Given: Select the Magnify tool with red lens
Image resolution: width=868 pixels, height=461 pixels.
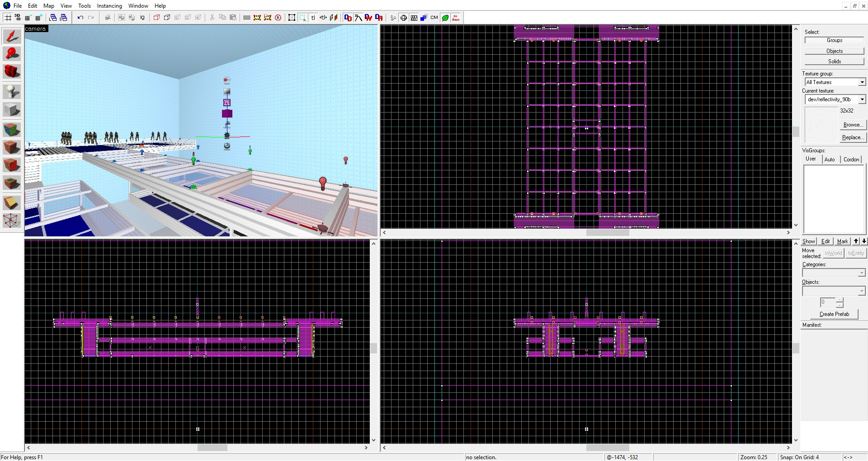Looking at the screenshot, I should (x=12, y=54).
